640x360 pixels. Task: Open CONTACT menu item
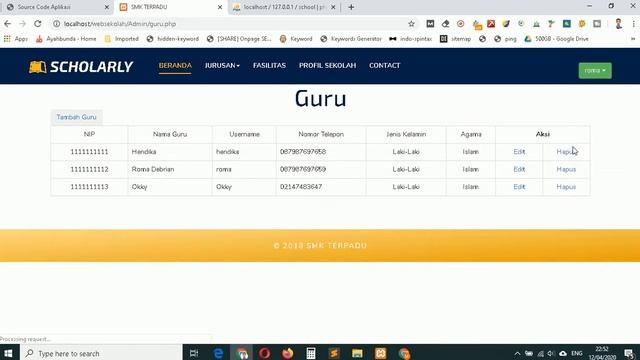click(384, 65)
